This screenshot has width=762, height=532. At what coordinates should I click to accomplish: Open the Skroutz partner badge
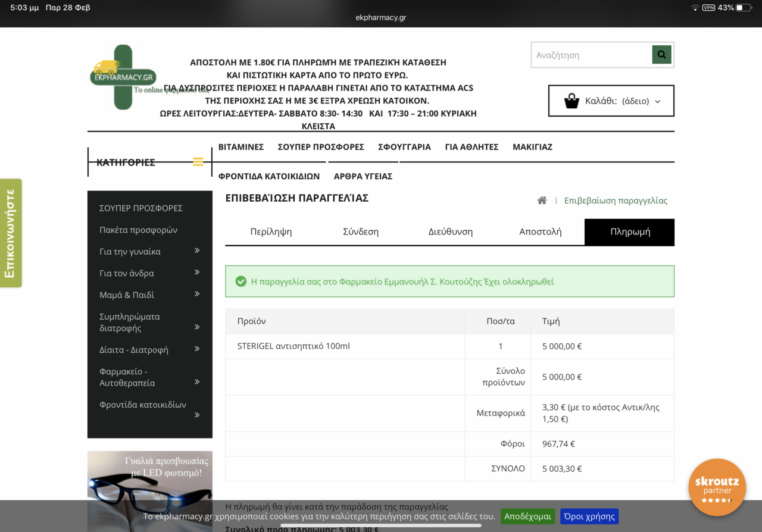tap(717, 487)
